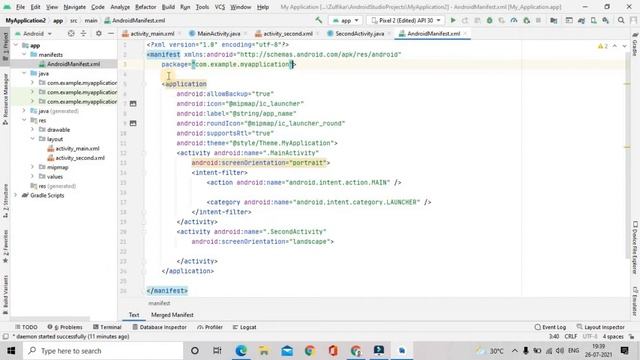Open the AVD Manager icon
This screenshot has height=360, width=640.
click(593, 20)
